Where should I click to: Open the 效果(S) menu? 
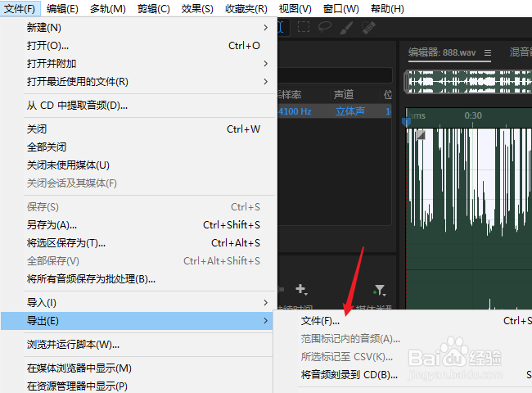(x=197, y=8)
